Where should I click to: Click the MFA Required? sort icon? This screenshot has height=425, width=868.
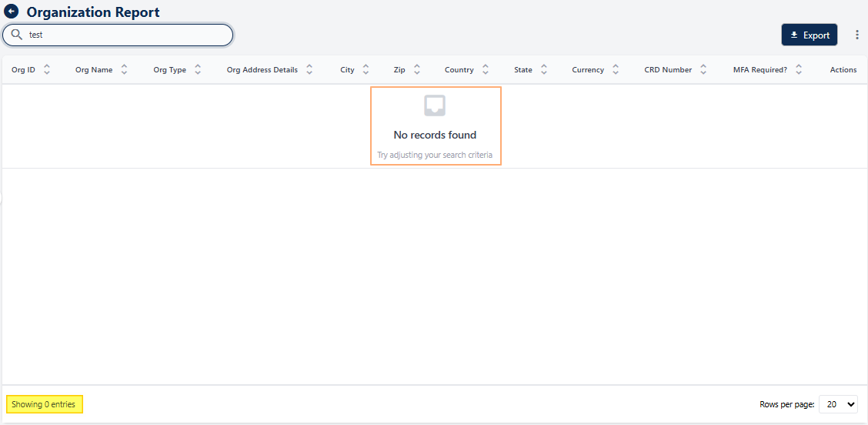[x=799, y=69]
